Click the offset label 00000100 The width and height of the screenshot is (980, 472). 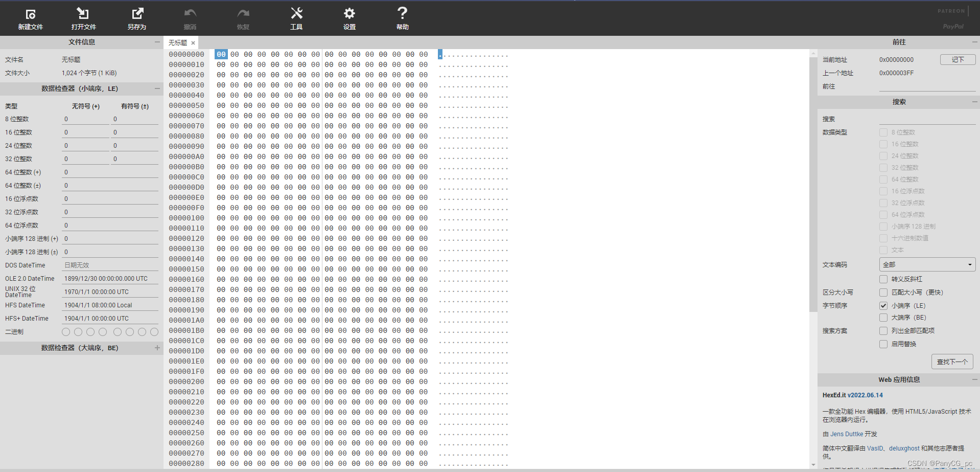pyautogui.click(x=186, y=218)
